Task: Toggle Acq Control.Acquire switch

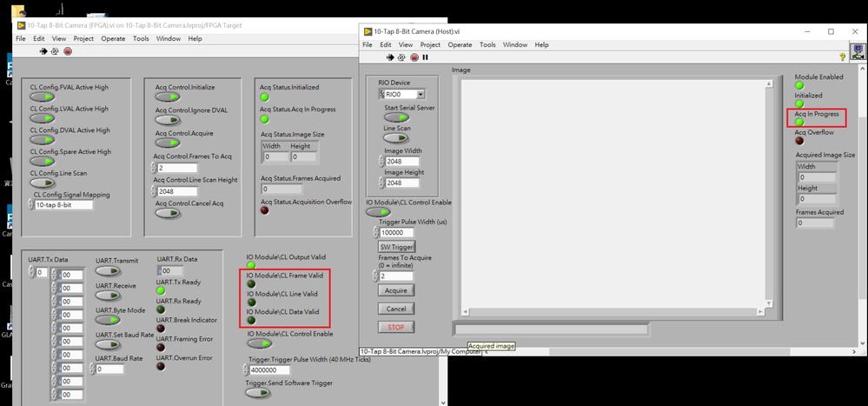Action: (x=168, y=143)
